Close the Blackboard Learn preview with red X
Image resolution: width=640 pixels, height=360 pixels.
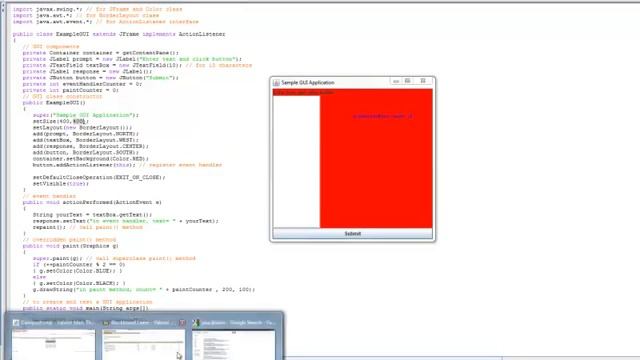point(182,322)
